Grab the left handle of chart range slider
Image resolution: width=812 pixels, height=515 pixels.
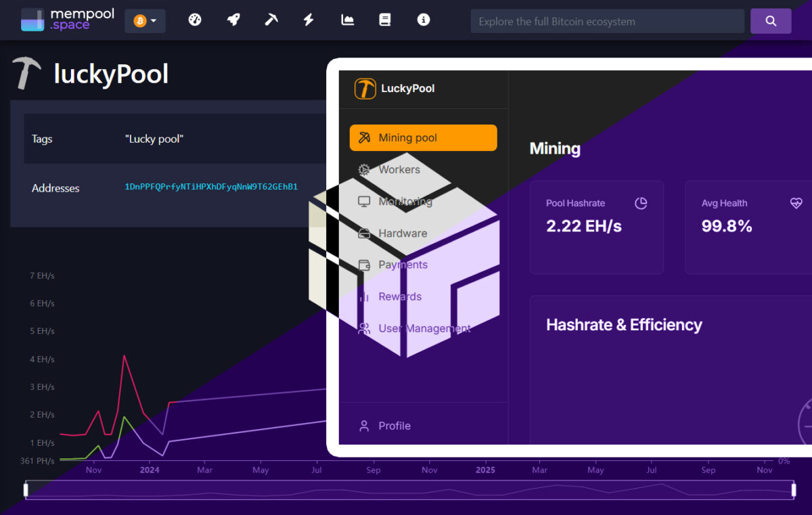click(x=26, y=489)
